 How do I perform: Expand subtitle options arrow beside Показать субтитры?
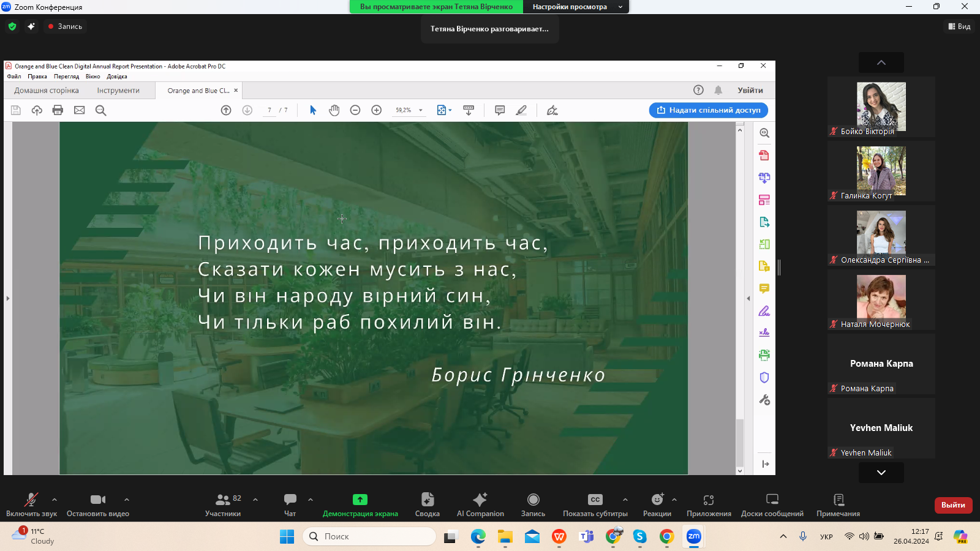coord(625,500)
